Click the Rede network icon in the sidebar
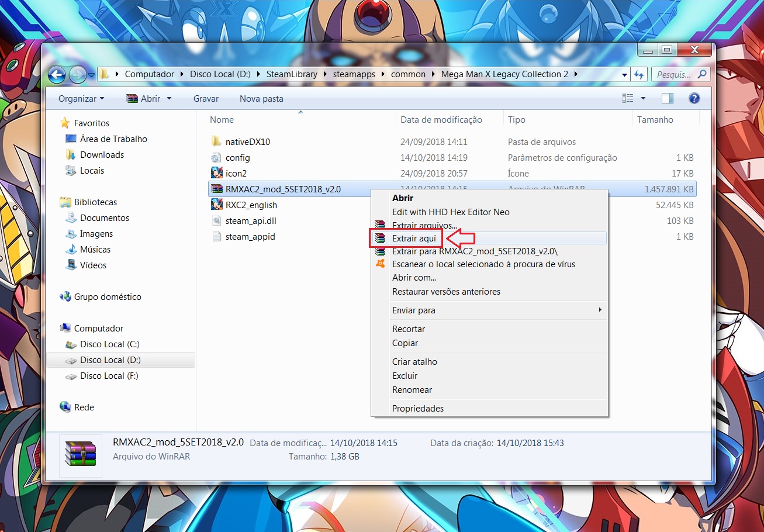Image resolution: width=764 pixels, height=532 pixels. pyautogui.click(x=65, y=407)
